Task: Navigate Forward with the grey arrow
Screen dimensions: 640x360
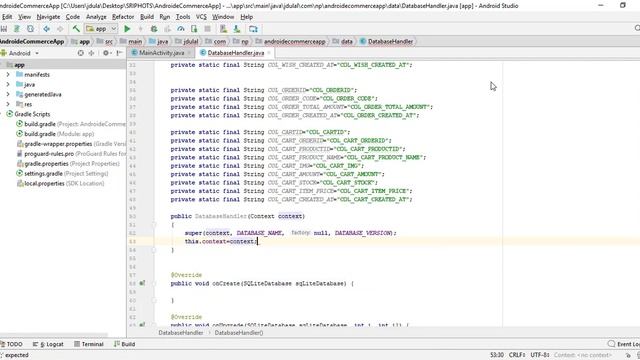Action: pos(60,29)
